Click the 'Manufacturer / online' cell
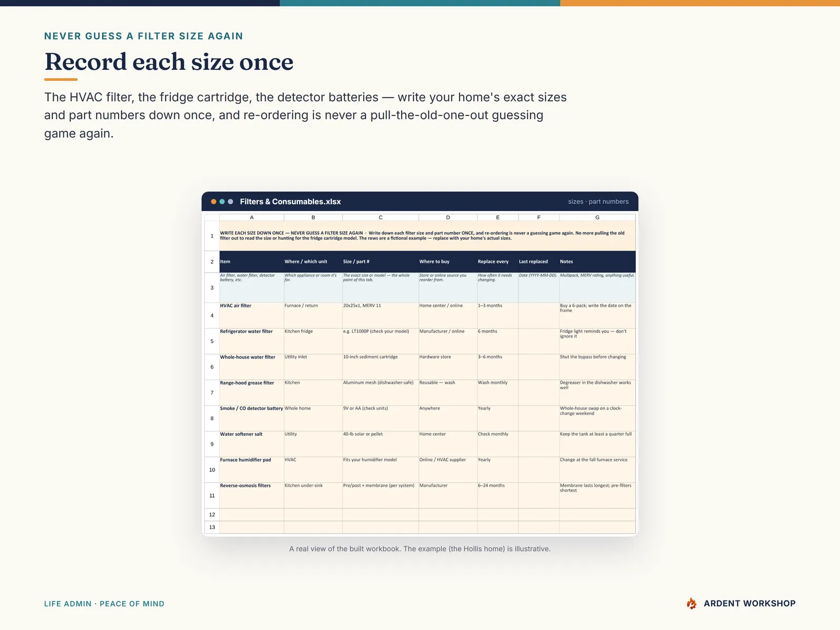The height and width of the screenshot is (630, 840). pos(448,341)
